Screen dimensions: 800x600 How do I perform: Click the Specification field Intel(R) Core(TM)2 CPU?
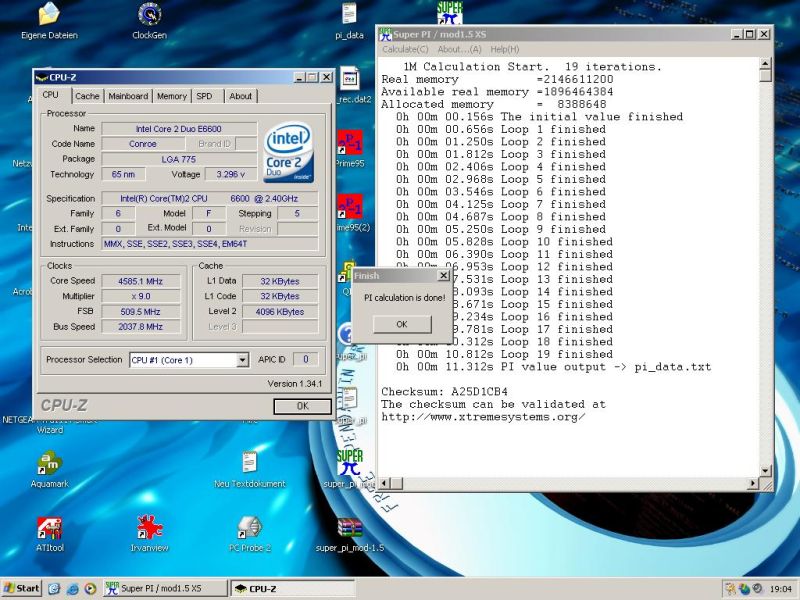pos(210,198)
